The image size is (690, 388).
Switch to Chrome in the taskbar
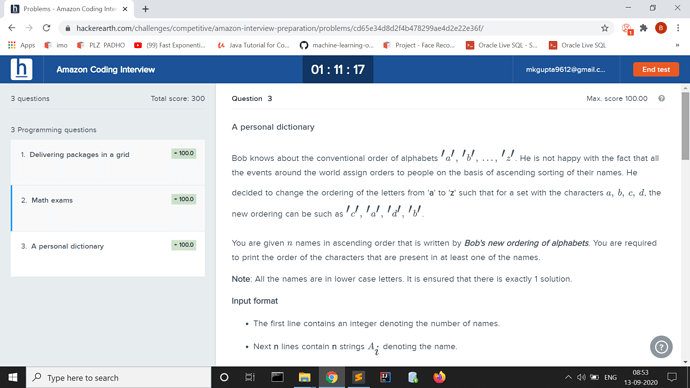pos(331,377)
